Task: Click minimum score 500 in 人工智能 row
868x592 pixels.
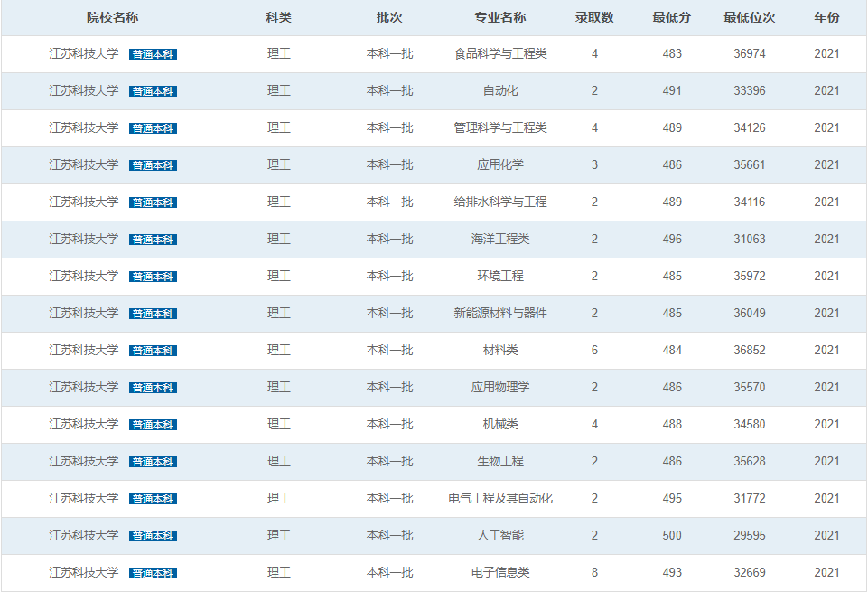Action: [671, 535]
